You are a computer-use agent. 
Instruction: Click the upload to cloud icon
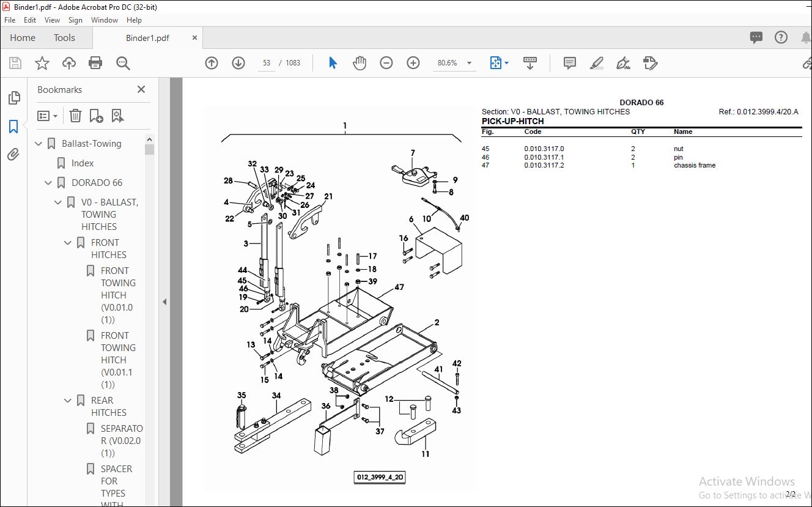[x=69, y=63]
